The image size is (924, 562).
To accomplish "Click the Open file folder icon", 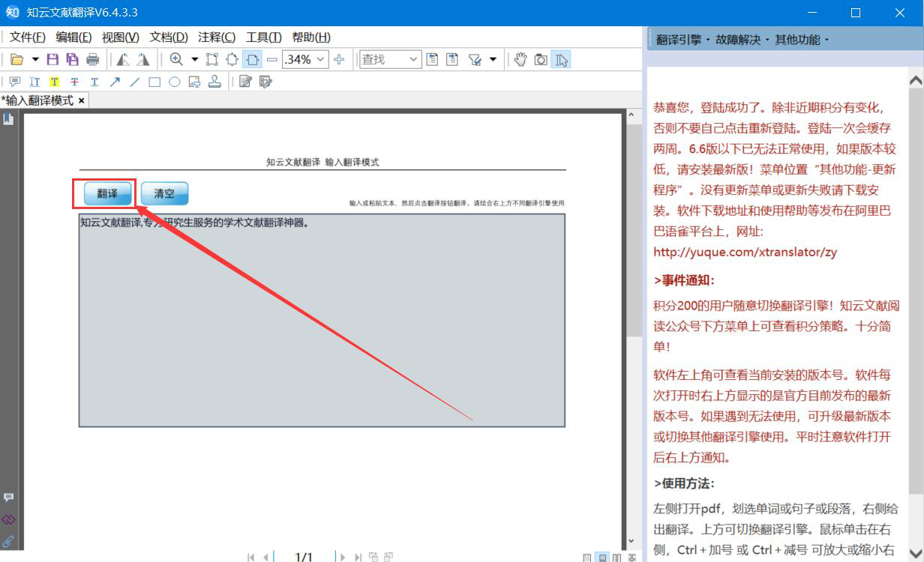I will pyautogui.click(x=16, y=59).
